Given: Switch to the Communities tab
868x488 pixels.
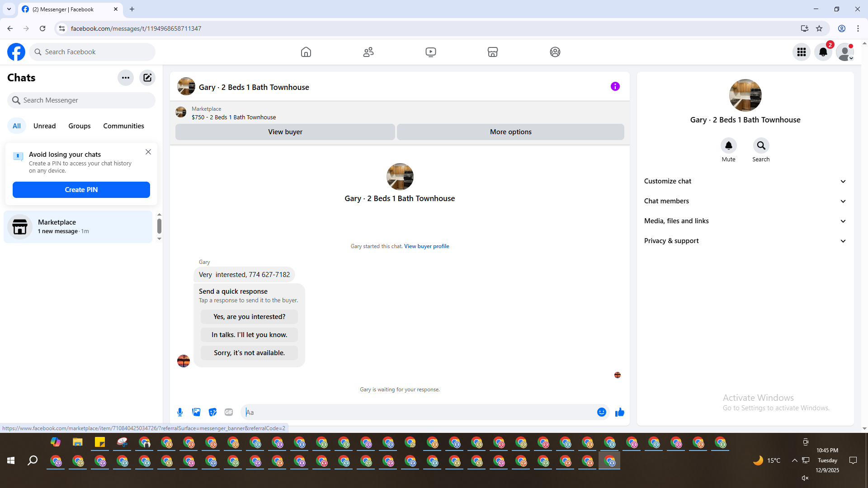Looking at the screenshot, I should 123,126.
